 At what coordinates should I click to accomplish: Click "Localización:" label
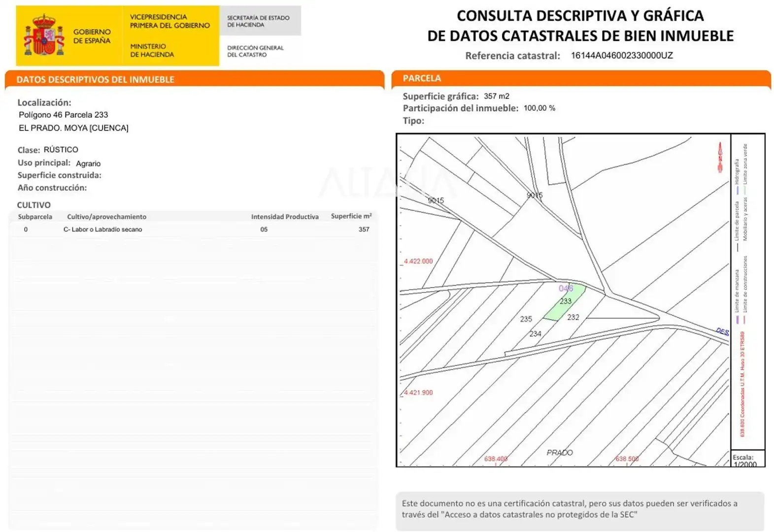pyautogui.click(x=44, y=102)
